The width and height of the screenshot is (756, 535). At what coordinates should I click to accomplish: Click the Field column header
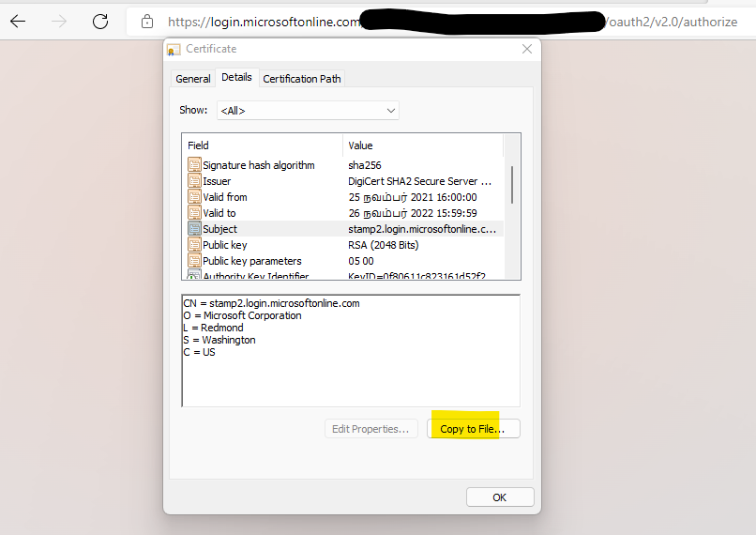coord(263,145)
